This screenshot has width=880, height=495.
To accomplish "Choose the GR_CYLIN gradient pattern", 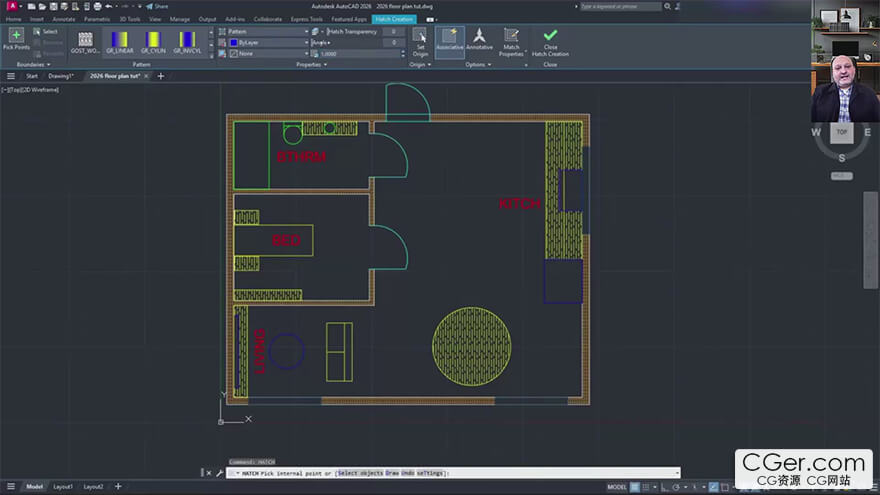I will 153,42.
